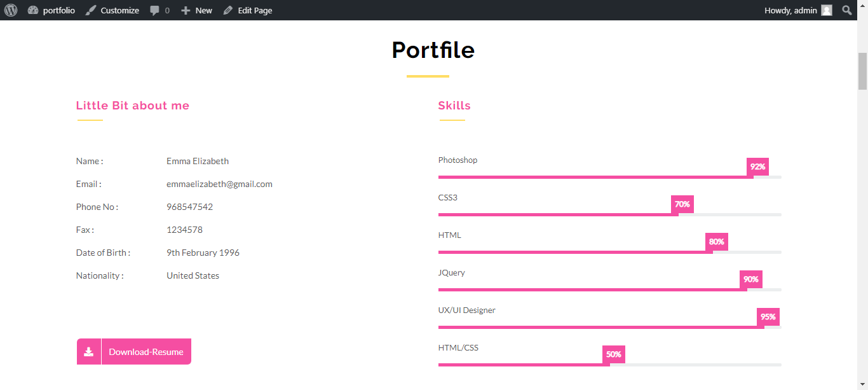
Task: Open the Howdy, admin account menu
Action: pos(798,10)
